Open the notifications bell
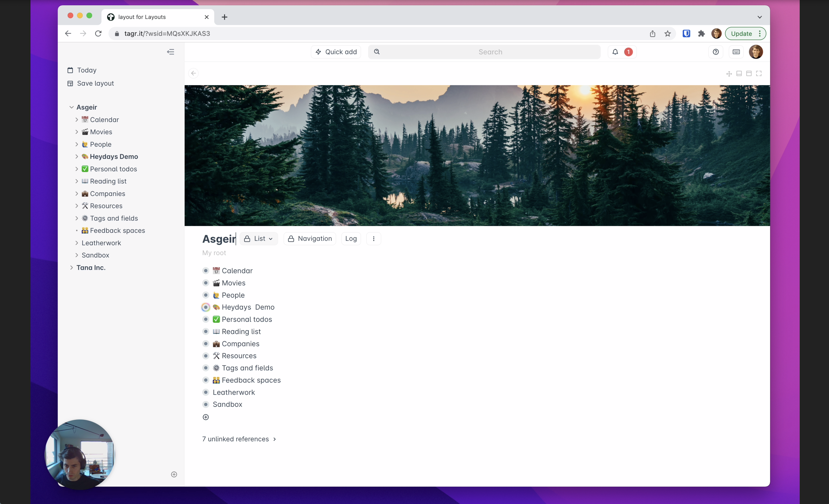Image resolution: width=829 pixels, height=504 pixels. [615, 52]
